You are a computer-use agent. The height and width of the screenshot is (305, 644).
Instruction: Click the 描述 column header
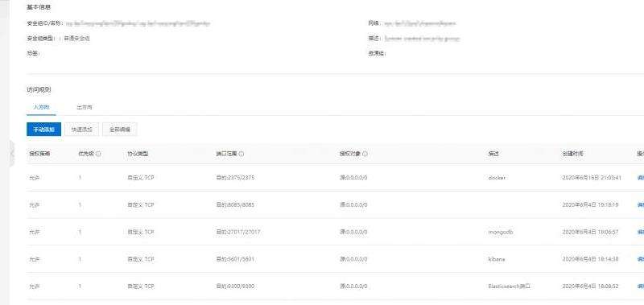click(493, 154)
